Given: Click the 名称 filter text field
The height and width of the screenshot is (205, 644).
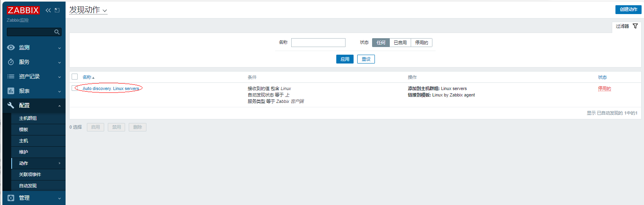Looking at the screenshot, I should point(318,43).
